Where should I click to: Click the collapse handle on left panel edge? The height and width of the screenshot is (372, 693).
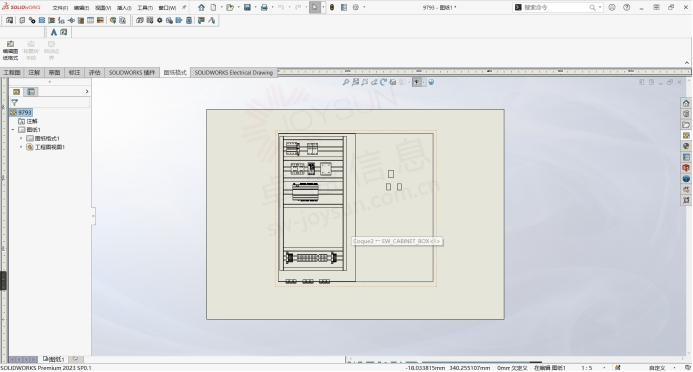(x=93, y=216)
